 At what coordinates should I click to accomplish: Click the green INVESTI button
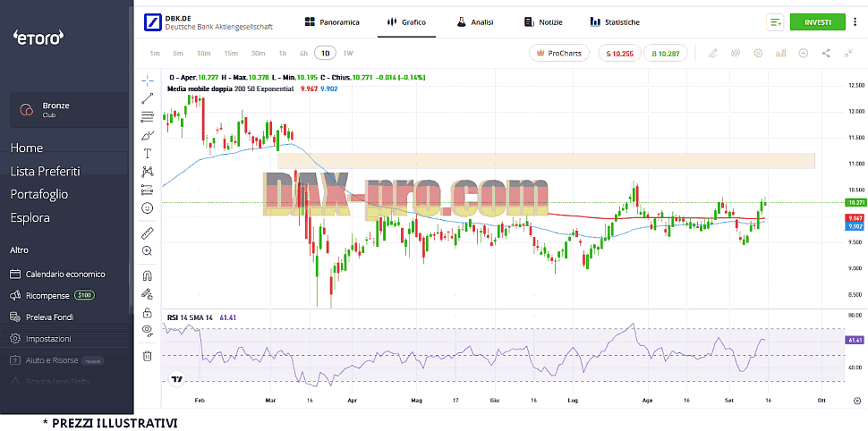coord(818,22)
